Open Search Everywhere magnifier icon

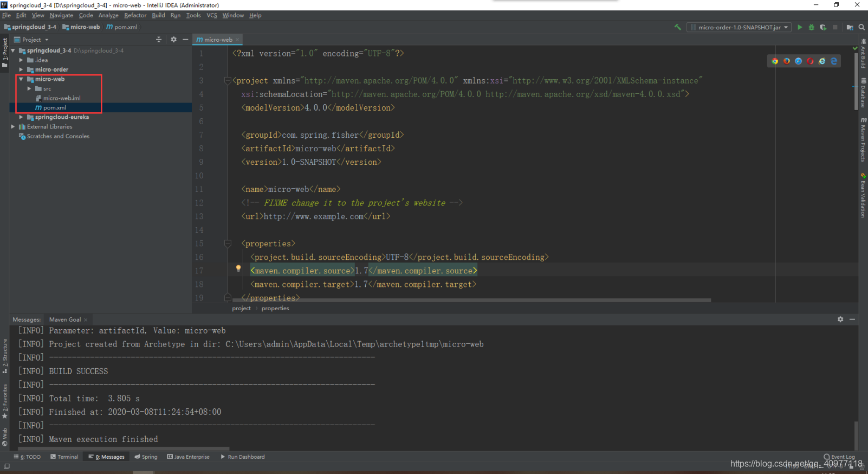pyautogui.click(x=861, y=27)
